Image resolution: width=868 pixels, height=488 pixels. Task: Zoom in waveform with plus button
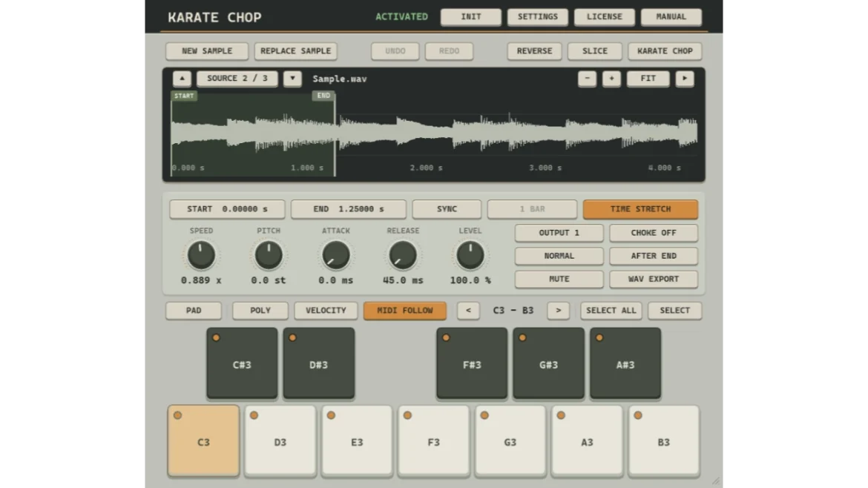[611, 79]
